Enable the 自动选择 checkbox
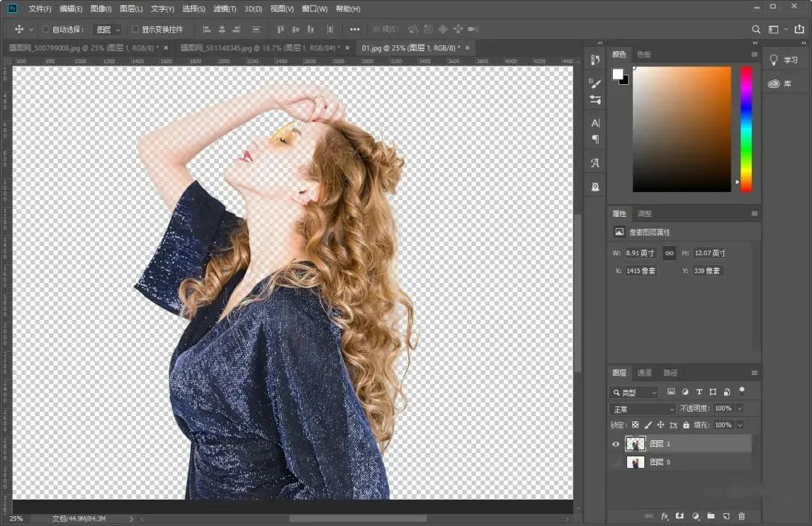812x526 pixels. [45, 29]
